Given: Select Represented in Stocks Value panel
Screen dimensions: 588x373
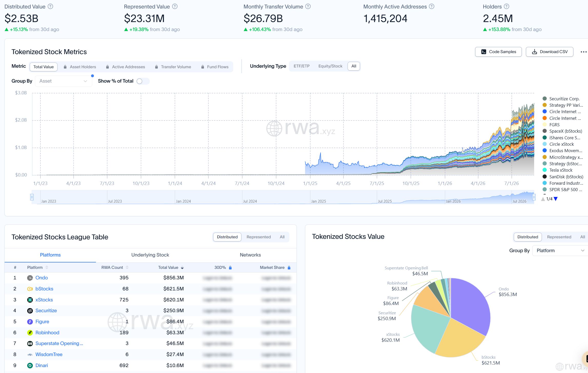Looking at the screenshot, I should 559,237.
